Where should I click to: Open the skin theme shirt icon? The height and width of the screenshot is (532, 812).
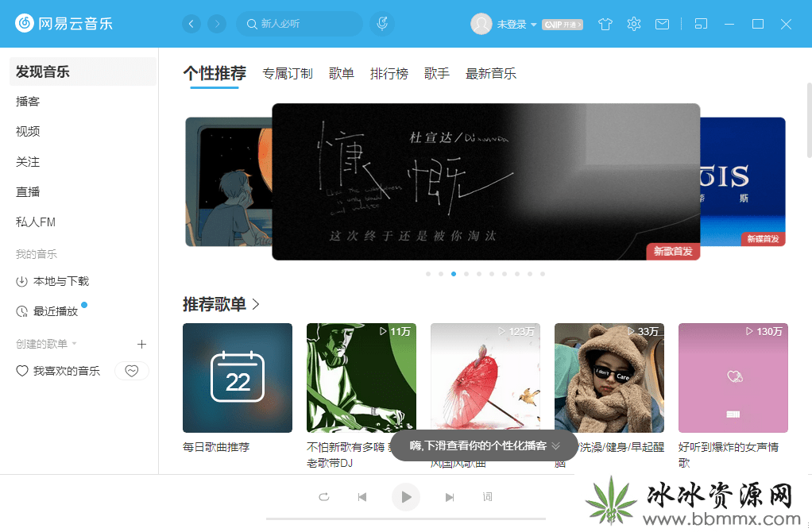tap(605, 25)
